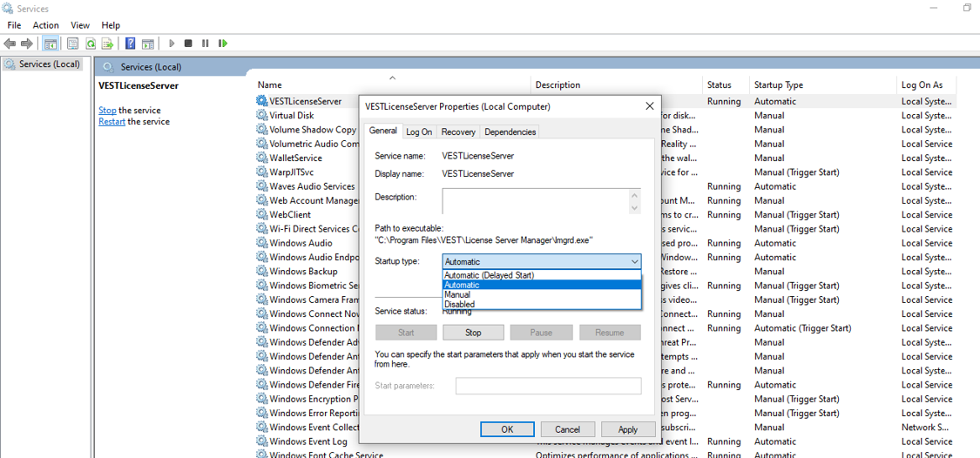Click the WebClient service gear icon
This screenshot has width=980, height=458.
262,214
